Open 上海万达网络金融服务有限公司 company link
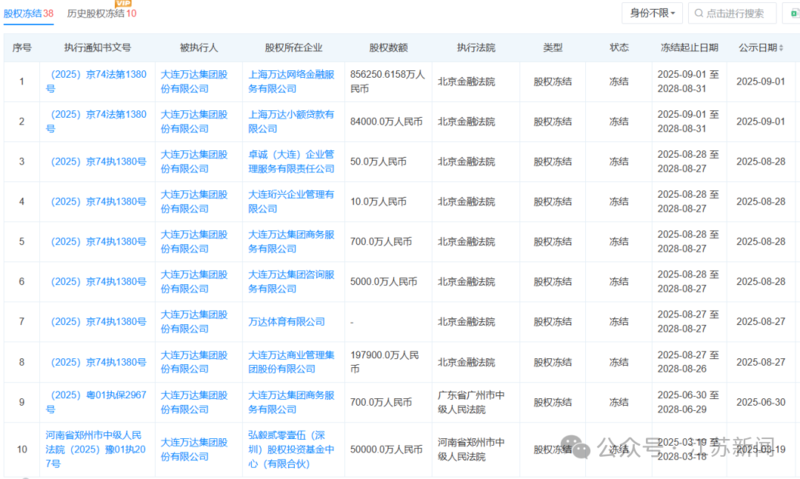The width and height of the screenshot is (800, 479). (291, 81)
